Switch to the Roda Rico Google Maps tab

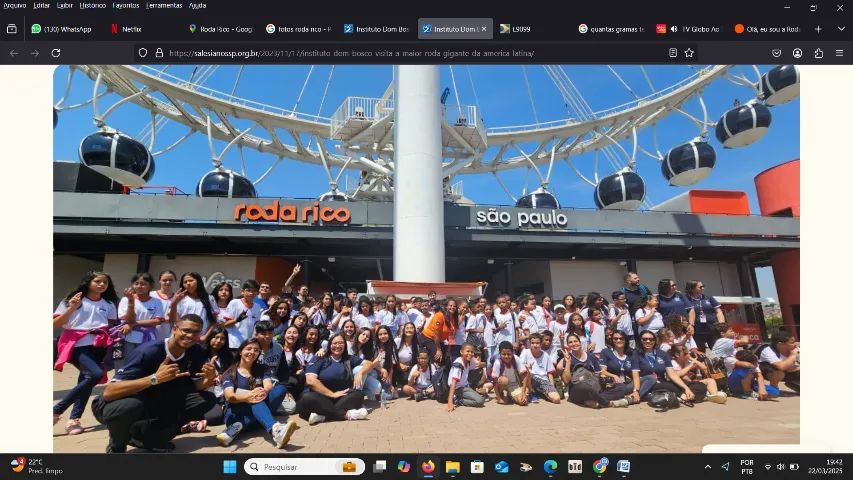[x=221, y=29]
